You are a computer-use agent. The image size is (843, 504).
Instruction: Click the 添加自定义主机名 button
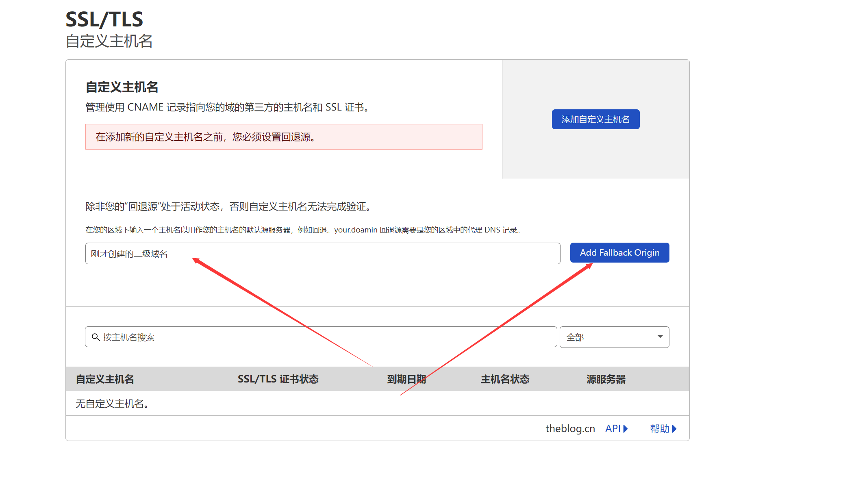595,119
